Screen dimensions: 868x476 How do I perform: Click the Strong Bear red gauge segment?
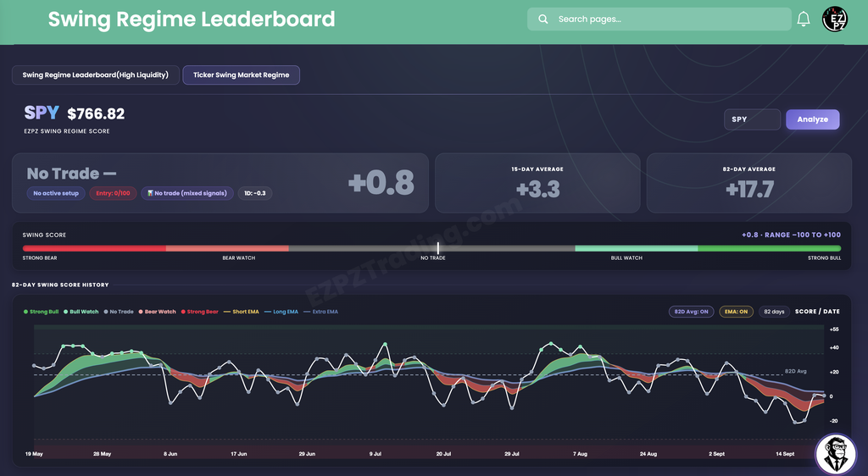[x=94, y=249]
